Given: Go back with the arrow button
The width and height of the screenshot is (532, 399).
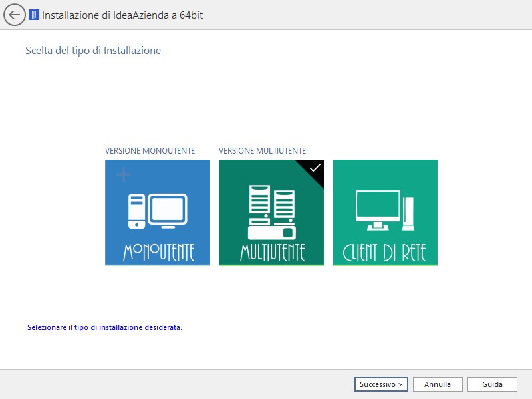Looking at the screenshot, I should (x=14, y=15).
